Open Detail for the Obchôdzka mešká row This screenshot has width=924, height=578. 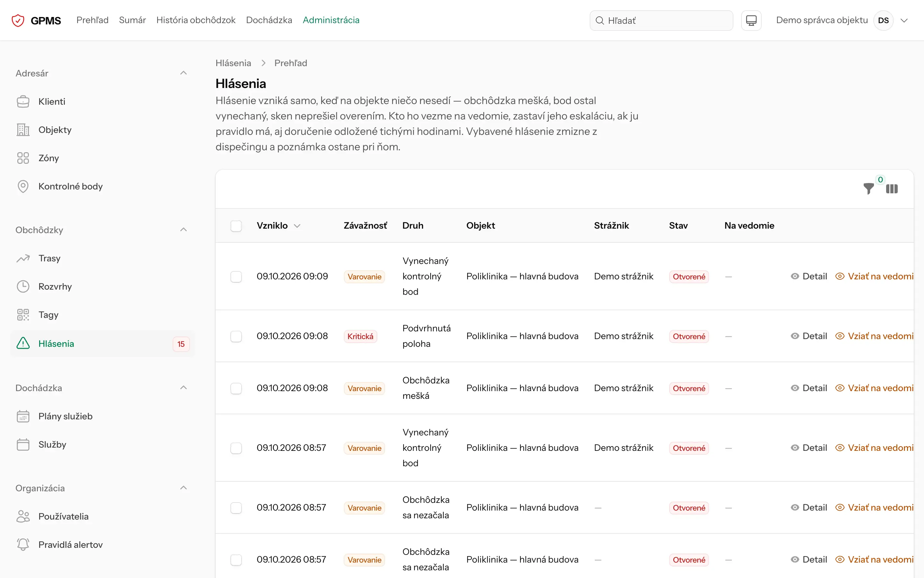click(809, 388)
